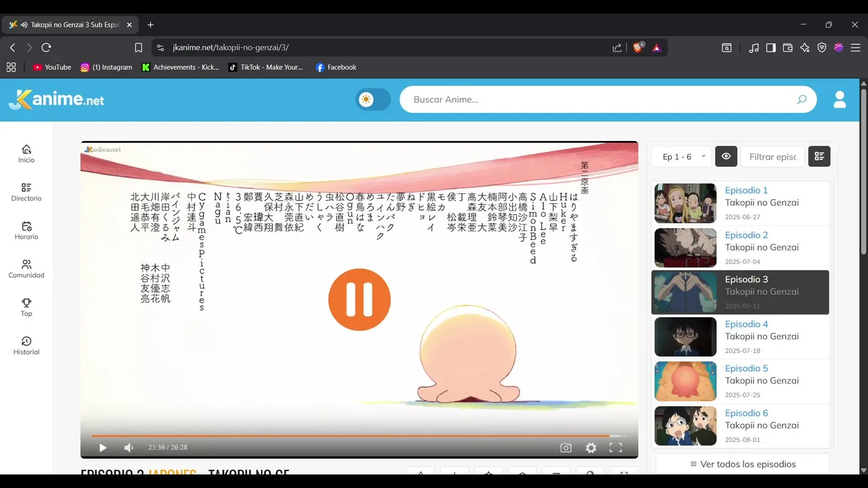This screenshot has width=868, height=488.
Task: Click the Filtrar episodio input
Action: [x=772, y=157]
